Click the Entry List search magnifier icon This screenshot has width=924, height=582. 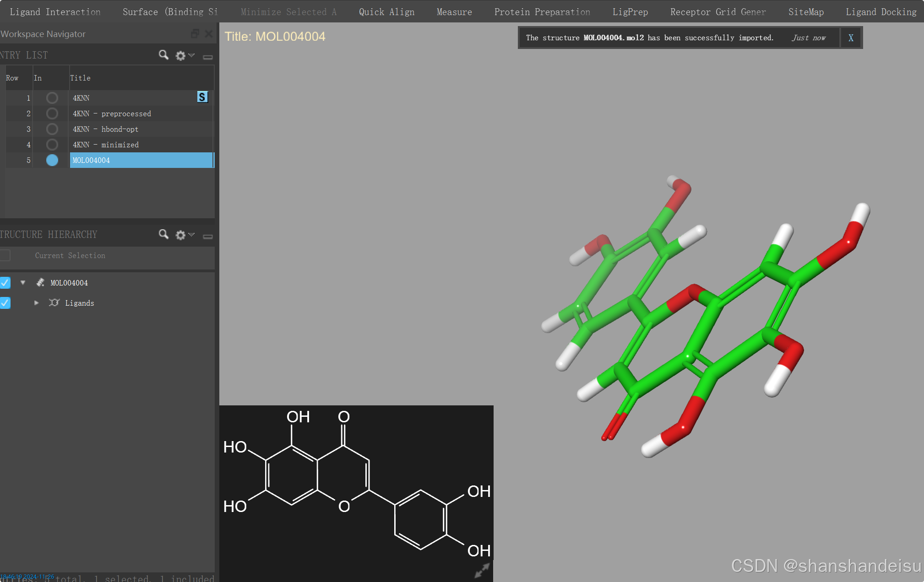[163, 55]
